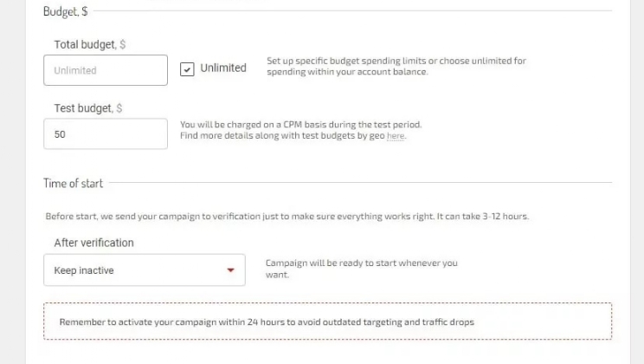Click the 'Time of start' section heading
Viewport: 644px width, 364px height.
coord(73,183)
